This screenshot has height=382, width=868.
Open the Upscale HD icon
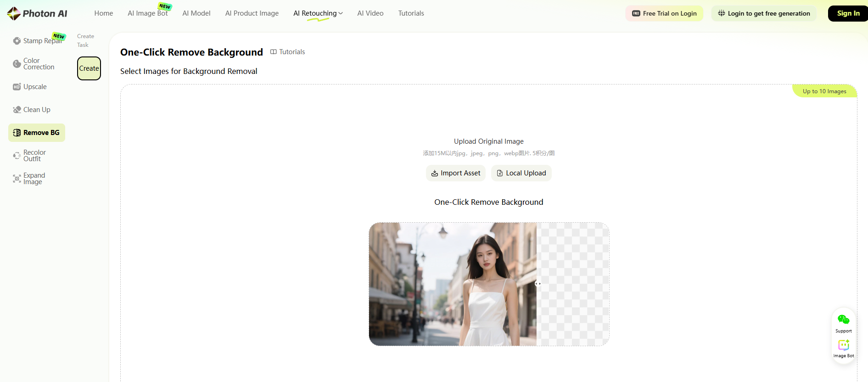17,87
